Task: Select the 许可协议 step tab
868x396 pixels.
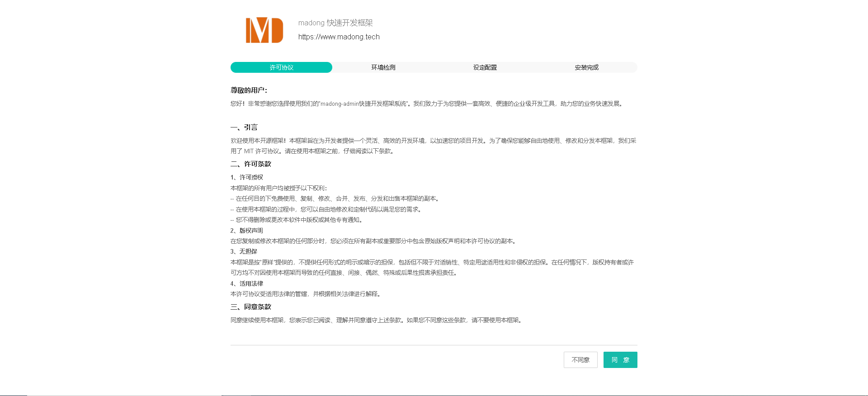Action: pos(281,67)
